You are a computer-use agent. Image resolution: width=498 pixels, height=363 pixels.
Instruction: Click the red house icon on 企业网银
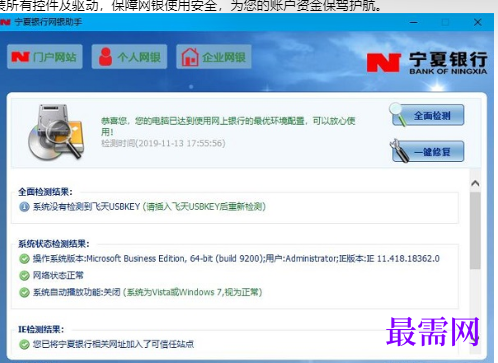[190, 57]
